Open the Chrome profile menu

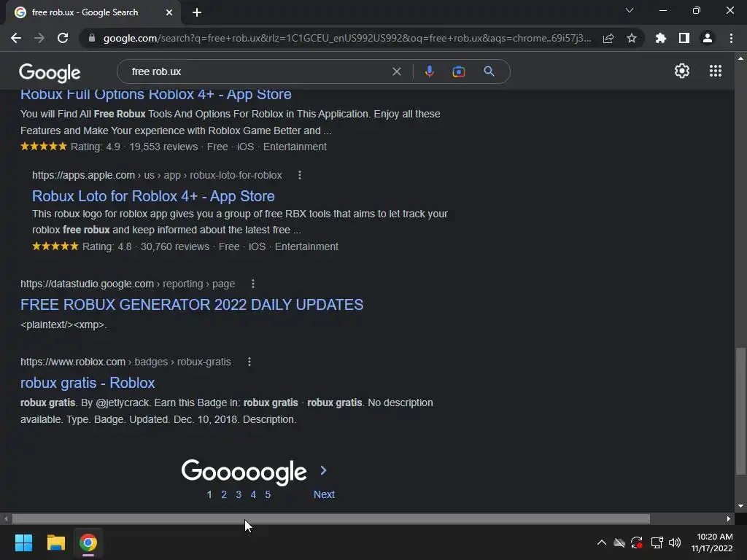(708, 38)
